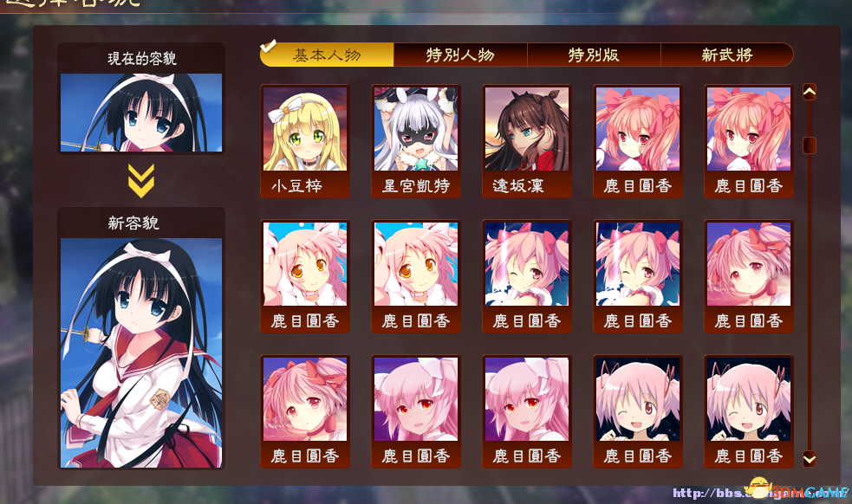Open the bbs.3dmgame link watermark
Viewport: 852px width, 504px height.
pos(760,492)
